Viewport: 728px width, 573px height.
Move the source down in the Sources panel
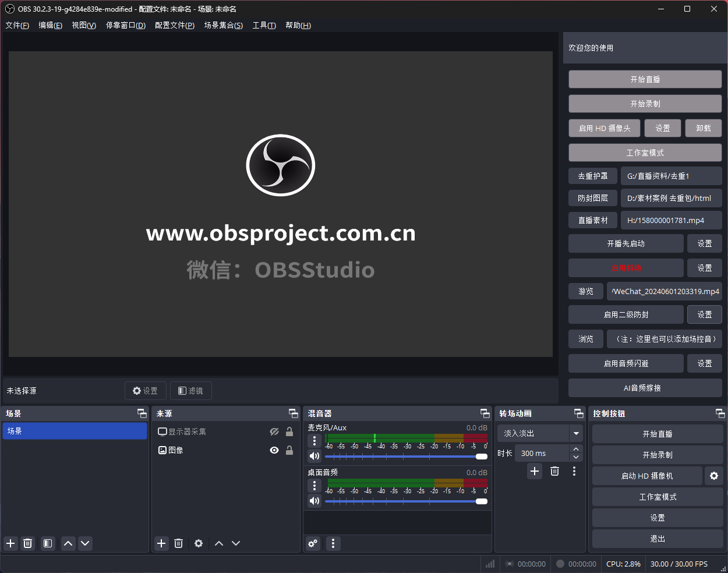(236, 543)
